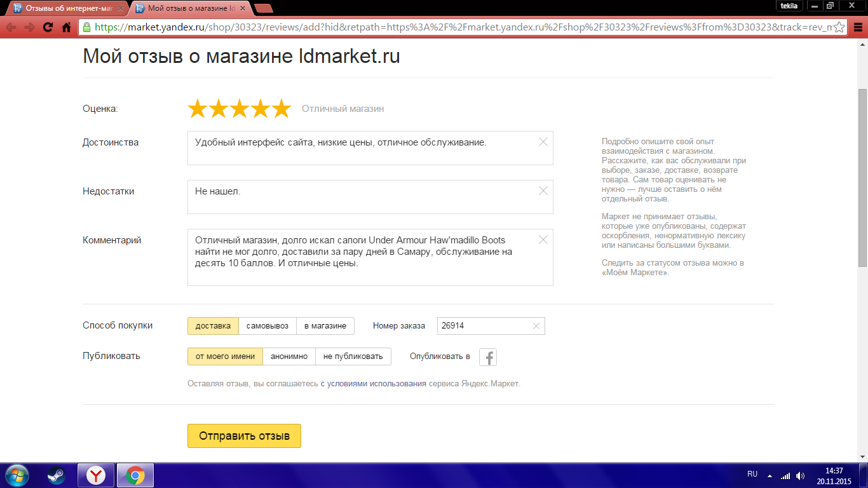Switch to the 'Мой отзыв о магазине' tab
868x488 pixels.
coord(191,8)
